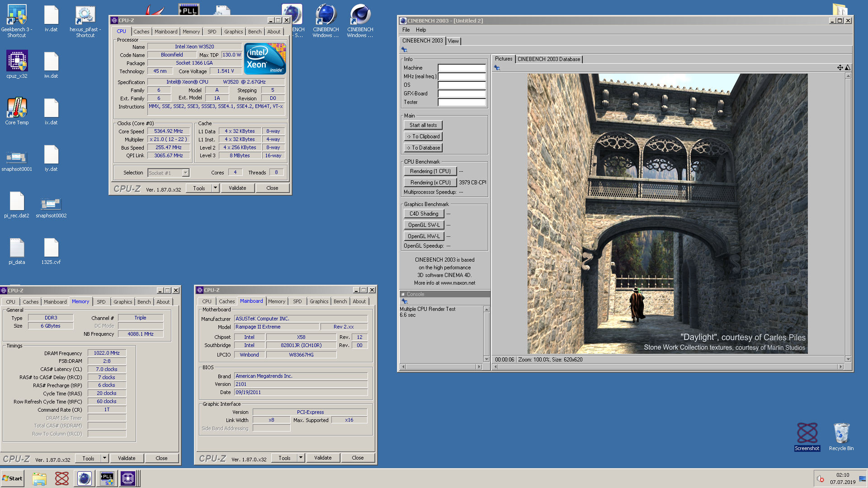Open Screenshot desktop shortcut
This screenshot has width=868, height=488.
[x=807, y=436]
